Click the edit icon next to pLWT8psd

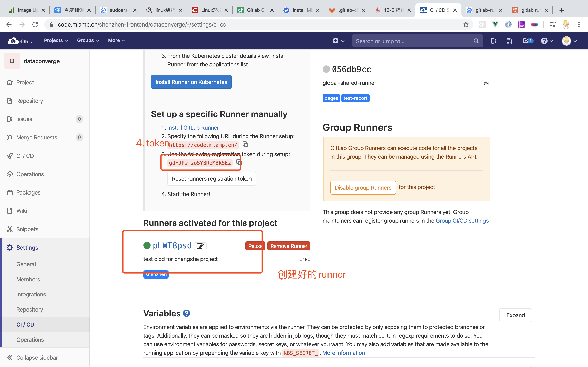[200, 246]
